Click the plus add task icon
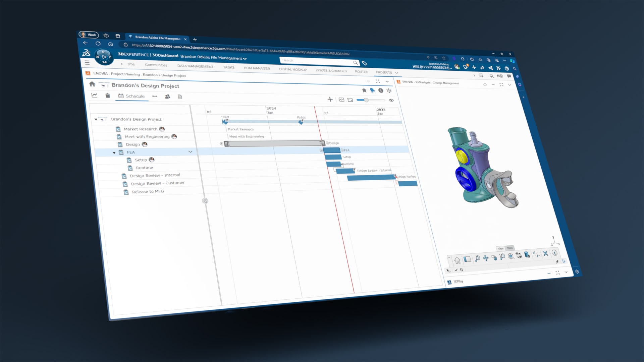 [330, 99]
